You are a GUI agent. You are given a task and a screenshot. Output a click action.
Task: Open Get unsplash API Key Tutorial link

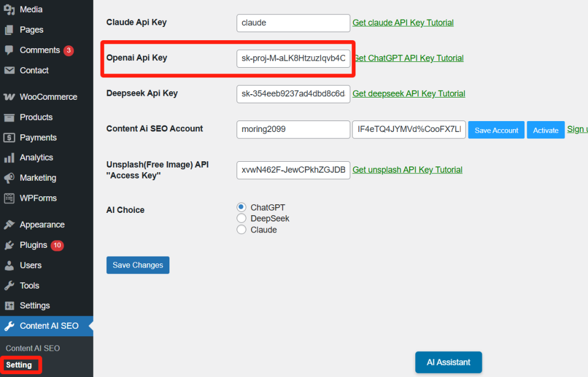(x=407, y=170)
